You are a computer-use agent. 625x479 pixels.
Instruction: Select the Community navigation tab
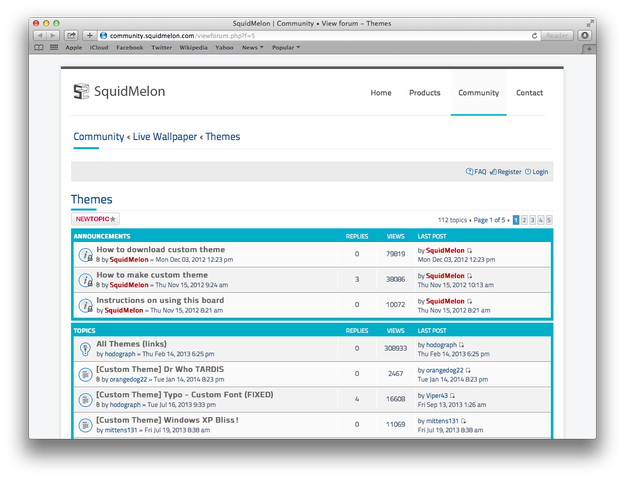tap(478, 93)
